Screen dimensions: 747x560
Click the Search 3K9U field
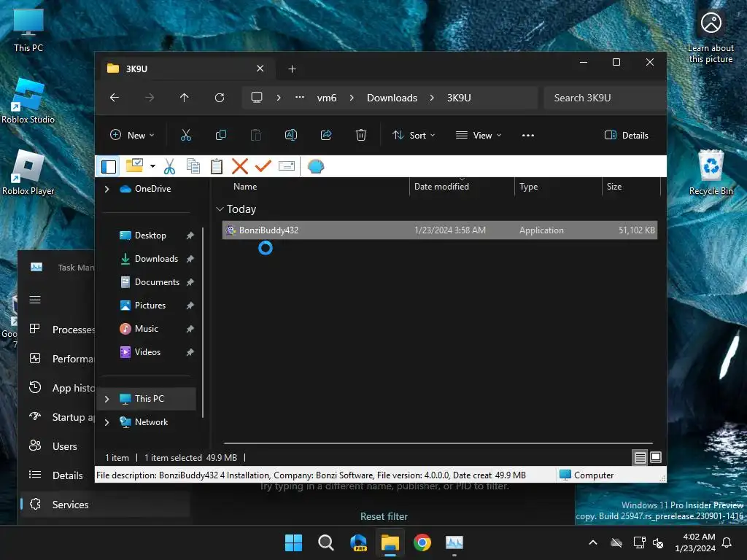coord(604,98)
